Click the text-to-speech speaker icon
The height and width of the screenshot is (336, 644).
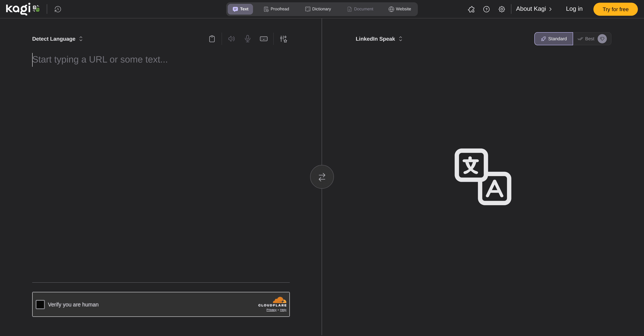[x=231, y=39]
